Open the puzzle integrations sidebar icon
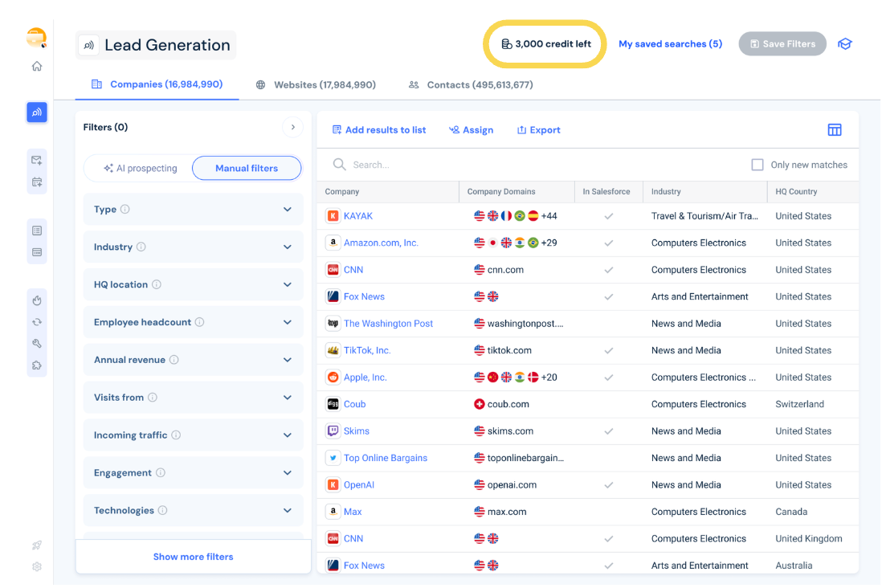The height and width of the screenshot is (588, 882). (x=37, y=365)
